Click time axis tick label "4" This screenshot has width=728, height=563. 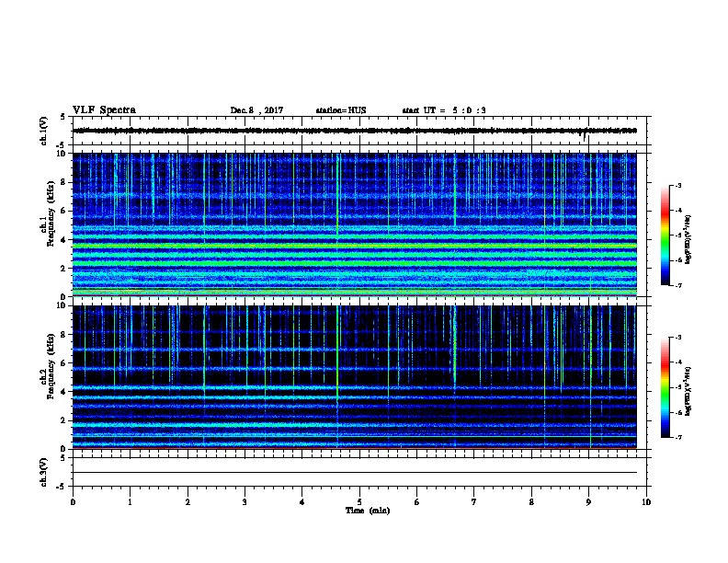302,502
